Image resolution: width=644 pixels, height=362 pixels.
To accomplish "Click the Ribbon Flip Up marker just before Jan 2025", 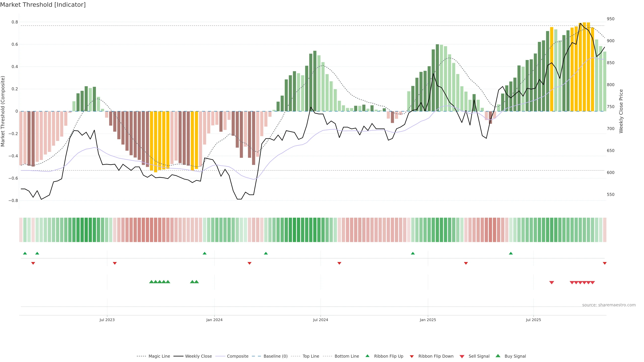I will (413, 253).
